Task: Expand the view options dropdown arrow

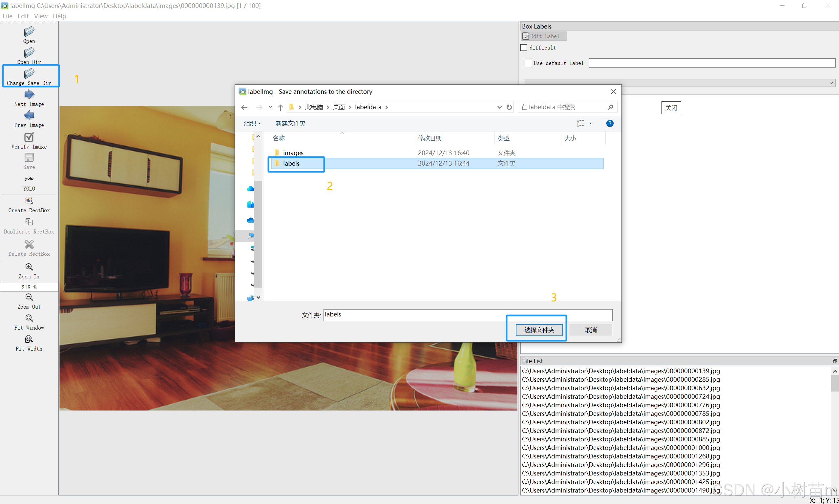Action: (x=590, y=123)
